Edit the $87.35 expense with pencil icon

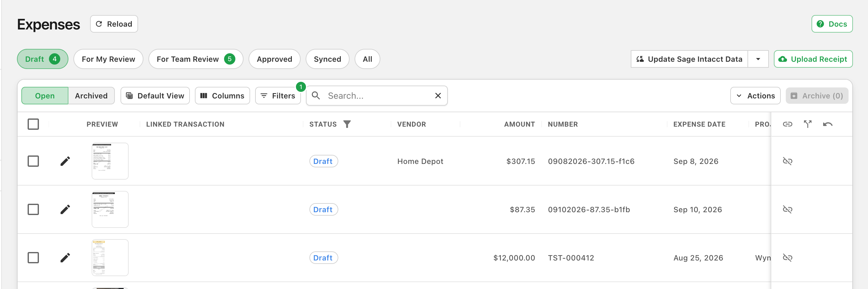click(x=65, y=209)
